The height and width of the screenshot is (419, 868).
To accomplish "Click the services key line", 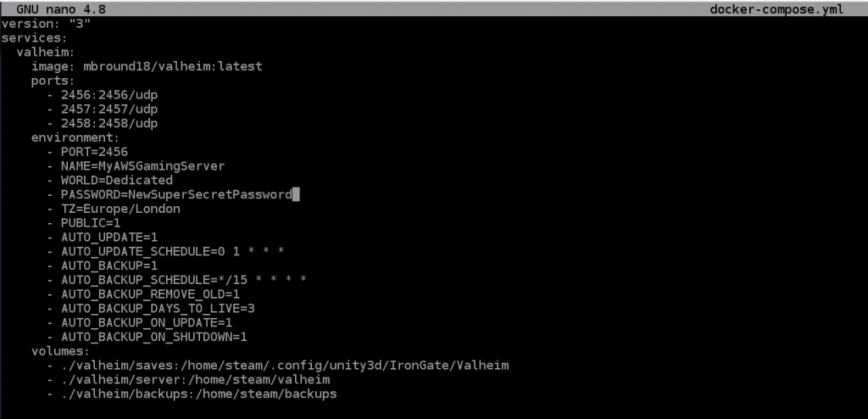I will click(x=34, y=38).
